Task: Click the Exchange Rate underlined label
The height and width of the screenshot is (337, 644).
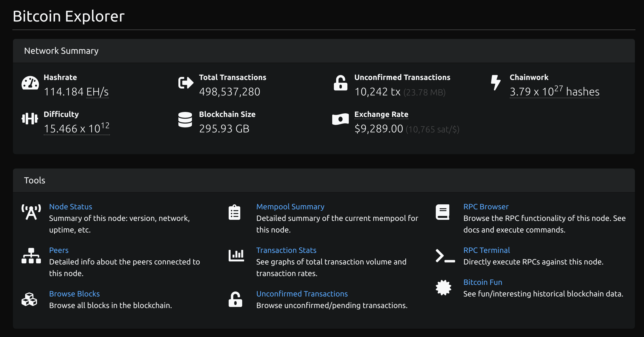Action: coord(381,114)
